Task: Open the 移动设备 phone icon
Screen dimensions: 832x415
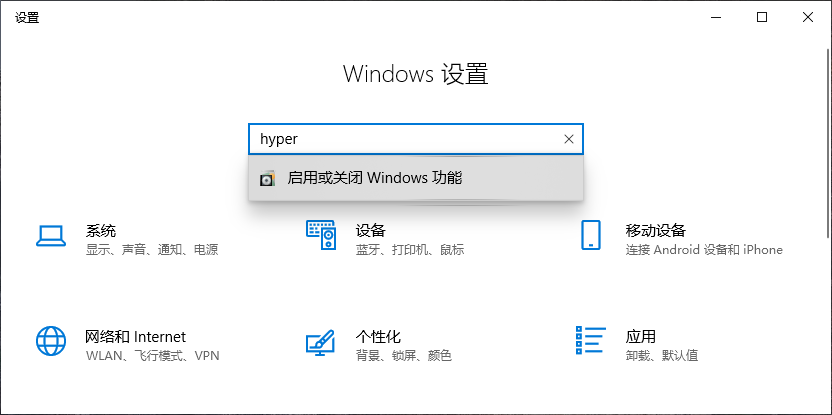Action: [591, 235]
